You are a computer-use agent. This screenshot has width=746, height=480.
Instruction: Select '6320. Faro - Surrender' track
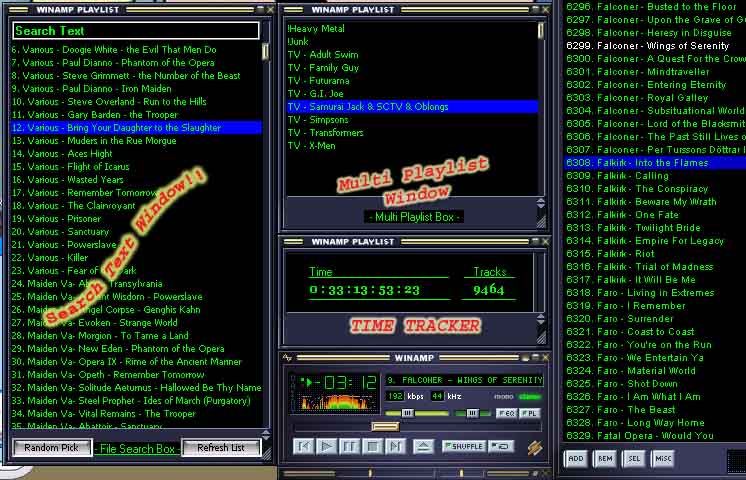(x=655, y=319)
